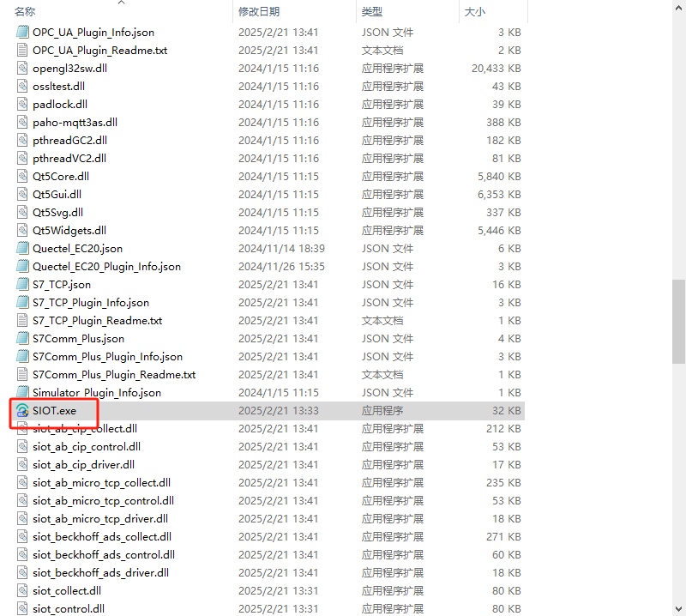Click the padlock.dll file icon
686x616 pixels.
[x=22, y=104]
